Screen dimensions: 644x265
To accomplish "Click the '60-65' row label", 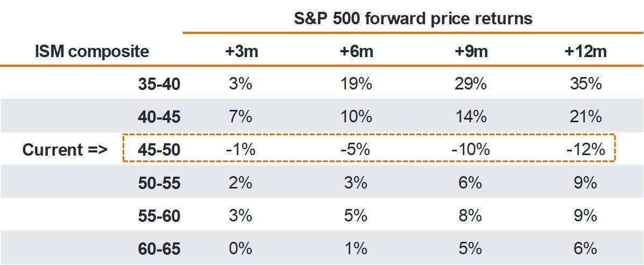I will tap(159, 249).
